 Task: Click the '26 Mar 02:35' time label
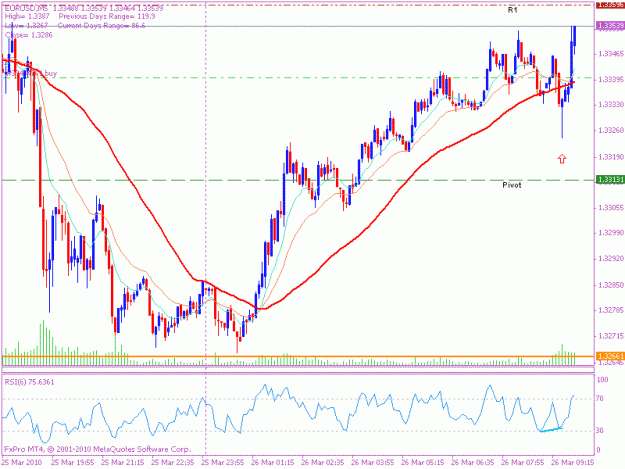(x=322, y=463)
